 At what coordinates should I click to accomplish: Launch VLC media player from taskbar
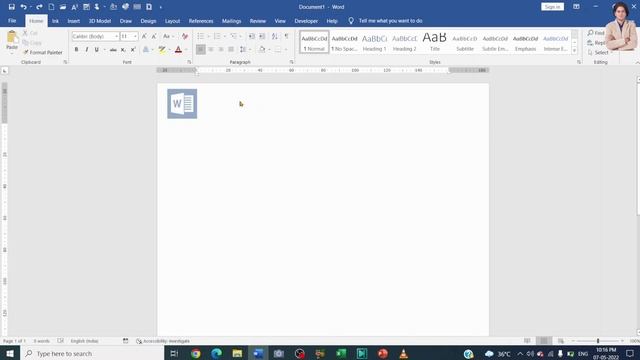[x=403, y=353]
